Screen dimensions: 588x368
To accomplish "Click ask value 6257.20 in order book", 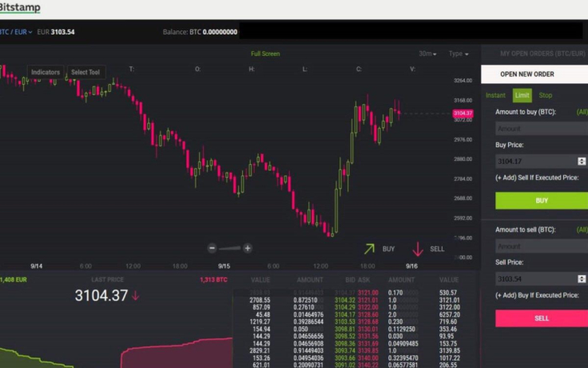I will pyautogui.click(x=449, y=314).
